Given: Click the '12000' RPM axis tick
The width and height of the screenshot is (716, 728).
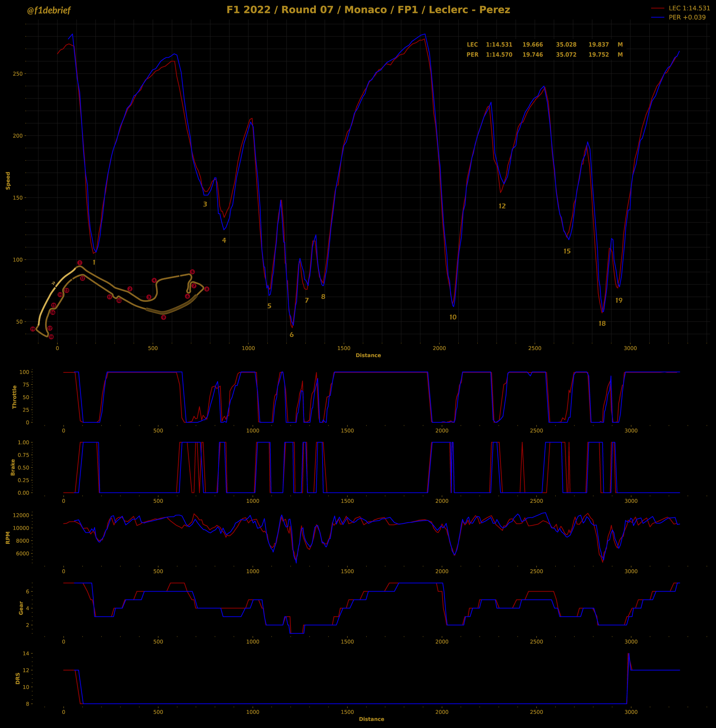Looking at the screenshot, I should (21, 515).
